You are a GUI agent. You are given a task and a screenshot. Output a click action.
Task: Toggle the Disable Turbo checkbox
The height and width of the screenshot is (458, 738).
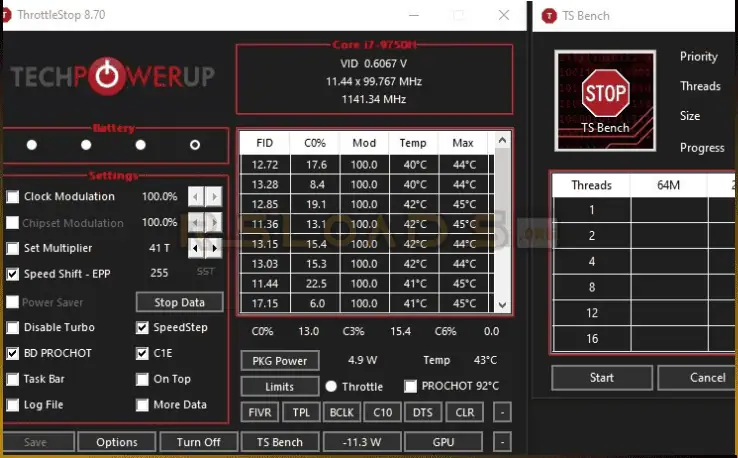pos(13,327)
